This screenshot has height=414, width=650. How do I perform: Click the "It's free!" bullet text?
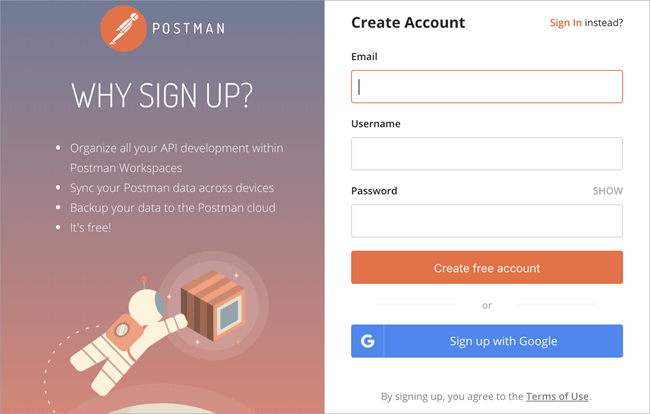coord(90,228)
